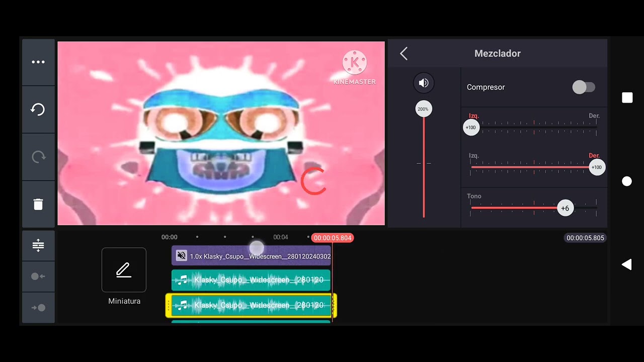Click the 00:04 timeline ruler mark

click(x=281, y=237)
